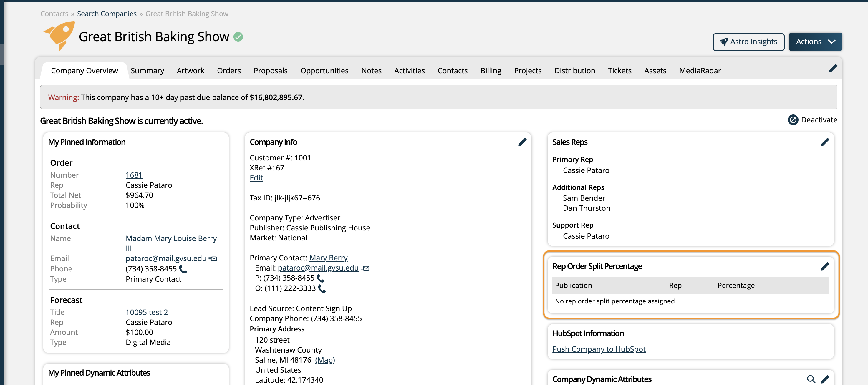
Task: Open the address Map link
Action: (325, 360)
